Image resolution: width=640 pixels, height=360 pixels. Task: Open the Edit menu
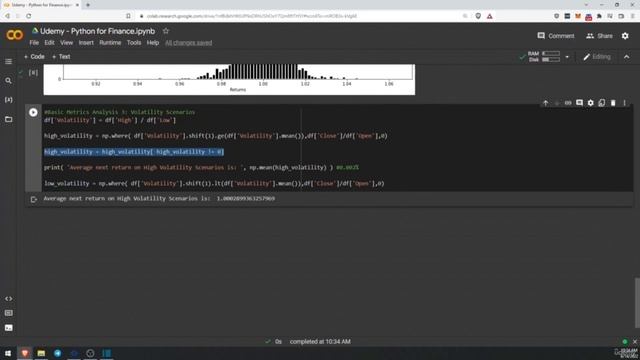pyautogui.click(x=49, y=42)
